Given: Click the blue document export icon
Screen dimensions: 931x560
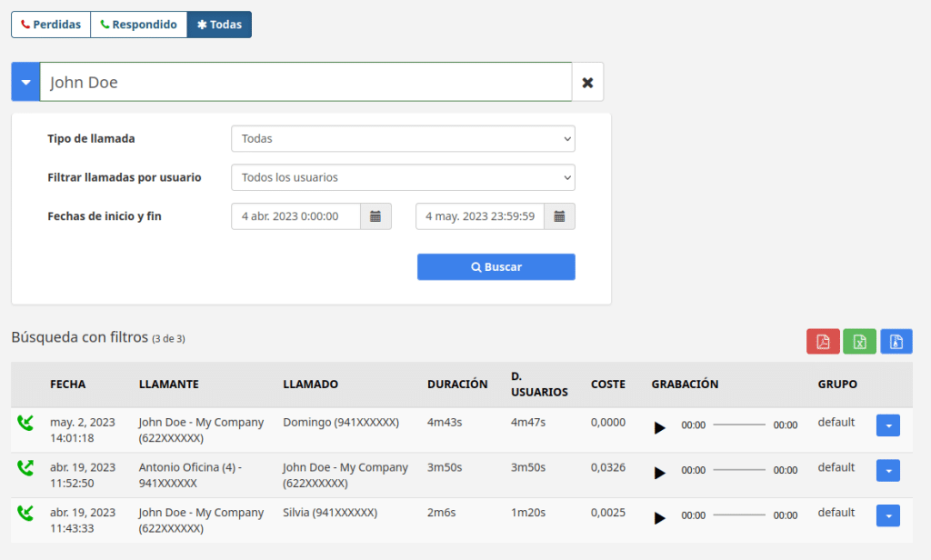Looking at the screenshot, I should click(x=896, y=341).
